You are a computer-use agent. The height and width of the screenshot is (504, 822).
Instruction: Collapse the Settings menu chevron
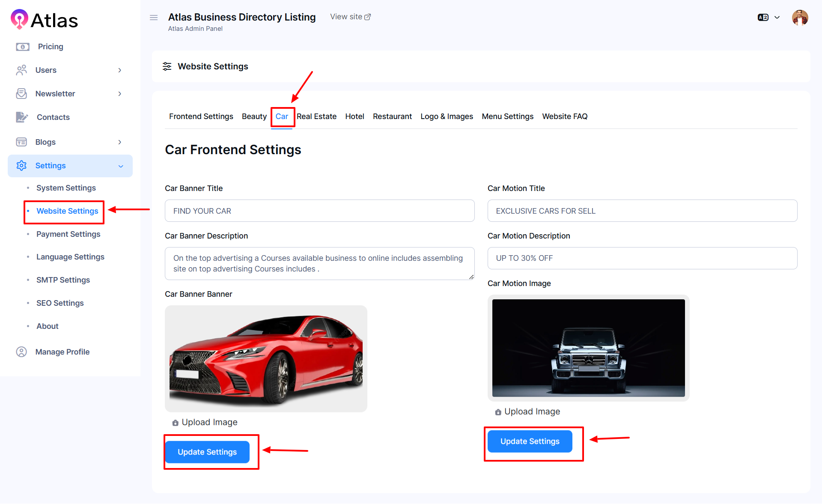pos(121,166)
